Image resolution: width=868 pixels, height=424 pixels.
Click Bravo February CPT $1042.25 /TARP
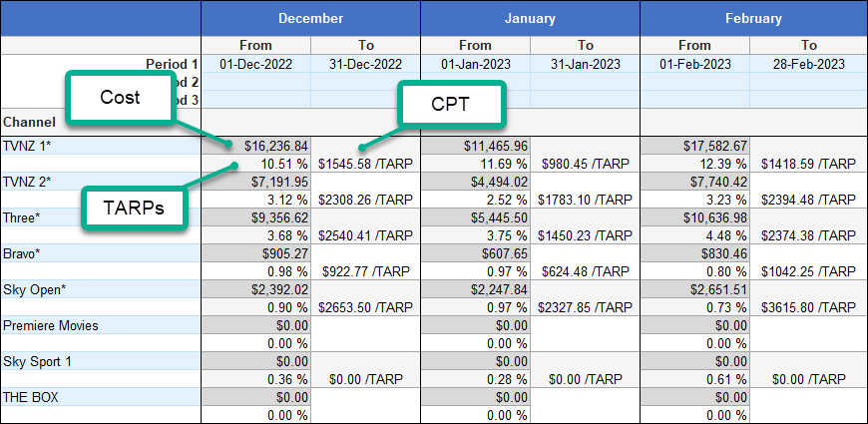[809, 271]
